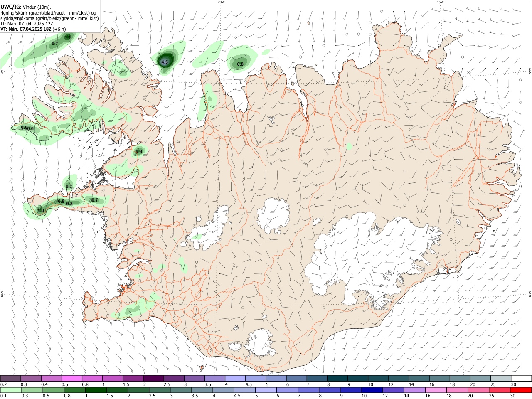Click the dark green 1 mm swatch on lower scale
Image resolution: width=532 pixels, height=399 pixels.
(x=96, y=390)
